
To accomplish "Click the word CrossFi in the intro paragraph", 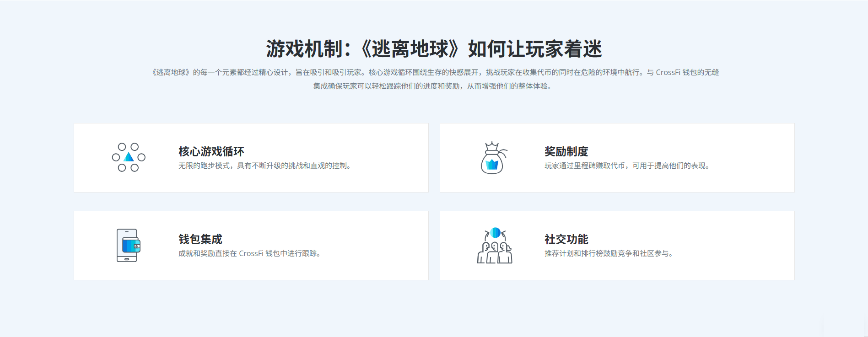I will pyautogui.click(x=668, y=72).
